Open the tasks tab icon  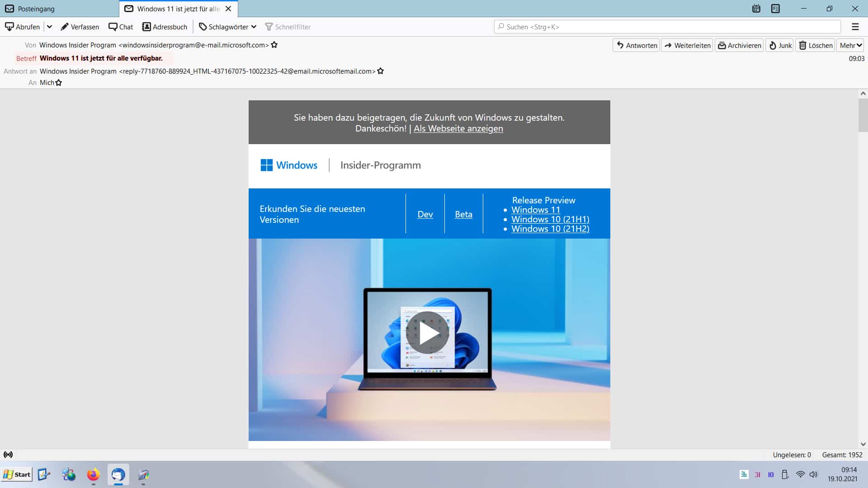(x=776, y=9)
